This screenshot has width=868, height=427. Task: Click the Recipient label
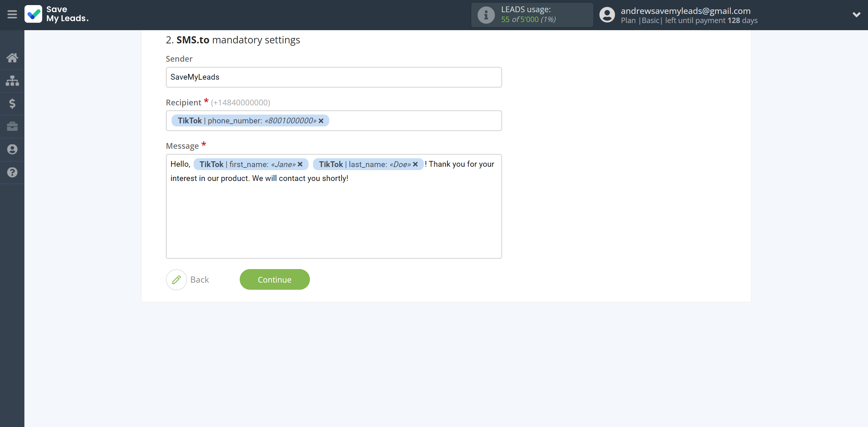(x=183, y=103)
